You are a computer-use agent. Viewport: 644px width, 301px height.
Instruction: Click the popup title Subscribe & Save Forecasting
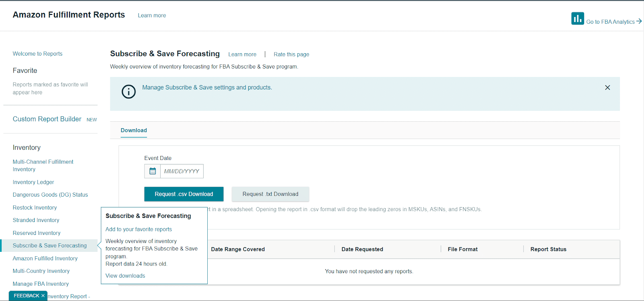click(148, 216)
